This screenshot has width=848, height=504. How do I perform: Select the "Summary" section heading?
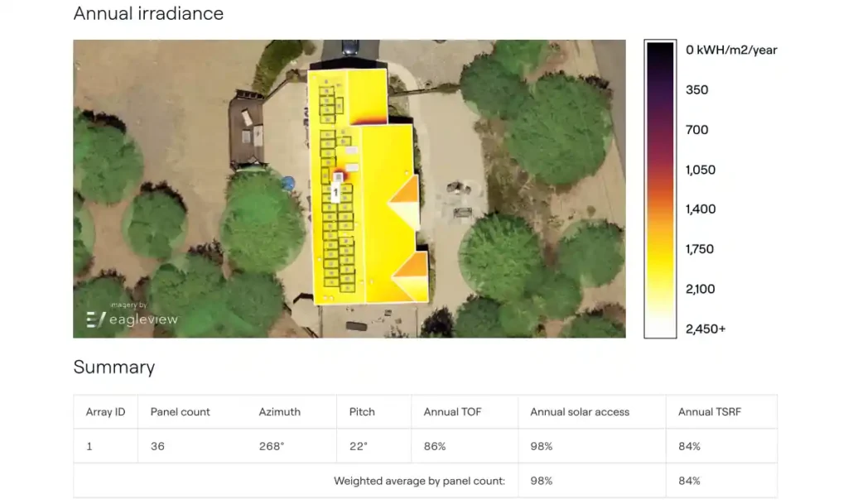(114, 367)
